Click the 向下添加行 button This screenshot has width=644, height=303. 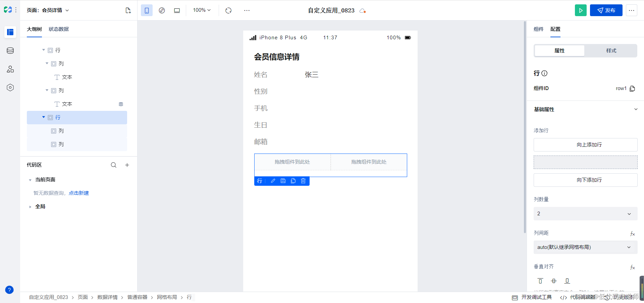tap(586, 180)
